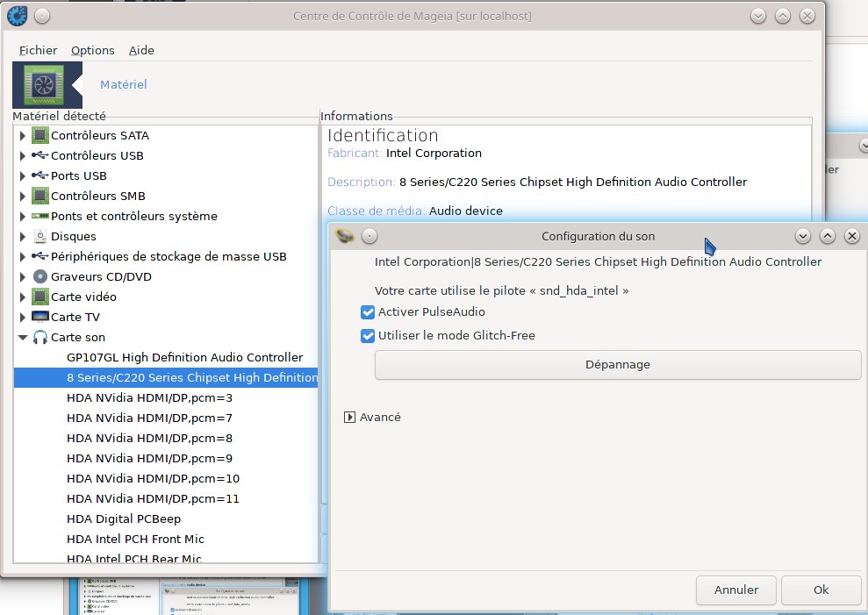Click the Ponts et contrôleurs système icon
This screenshot has height=615, width=868.
tap(39, 216)
